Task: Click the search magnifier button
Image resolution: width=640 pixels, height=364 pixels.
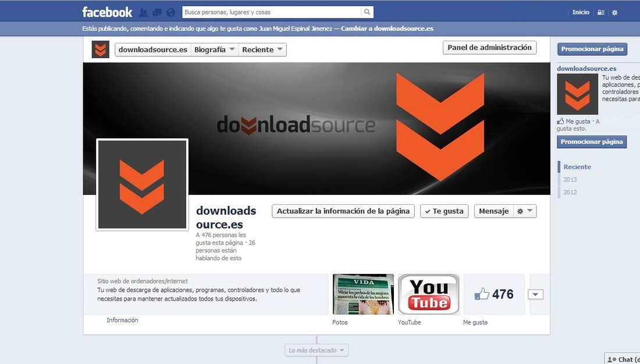Action: (367, 12)
